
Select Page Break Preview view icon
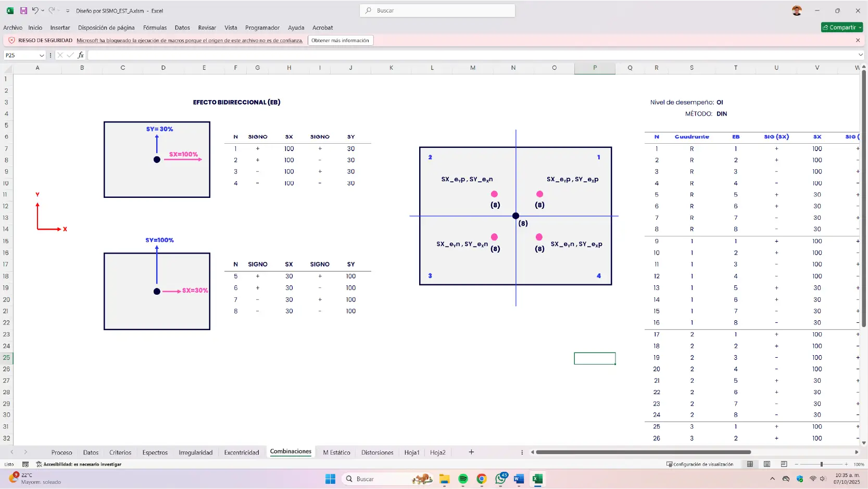pos(784,464)
